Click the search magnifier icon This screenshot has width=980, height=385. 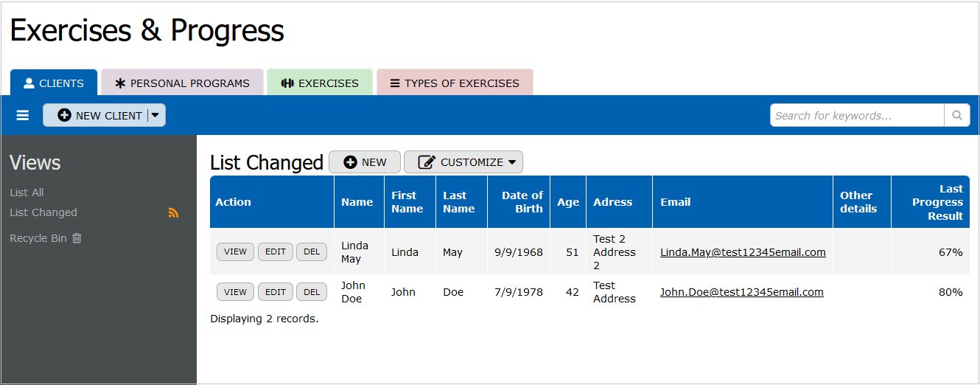pos(956,116)
